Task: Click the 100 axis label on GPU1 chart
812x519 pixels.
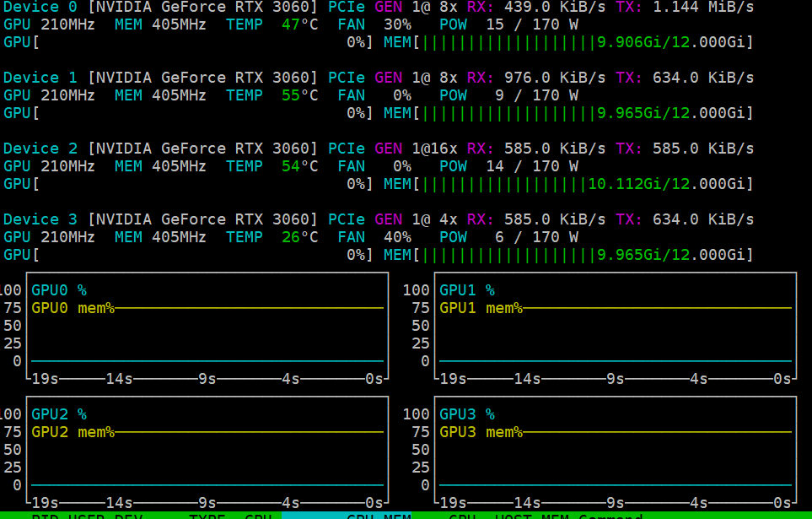Action: point(416,290)
